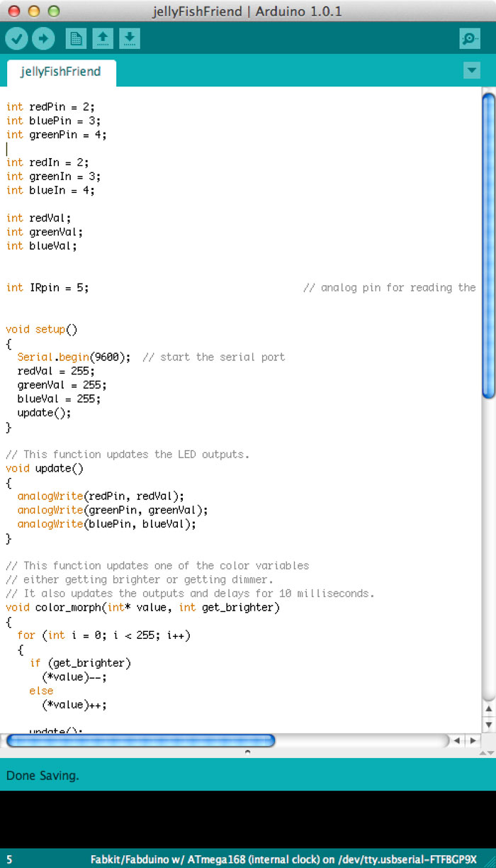Click the 'int redVal;' declaration

tap(38, 218)
